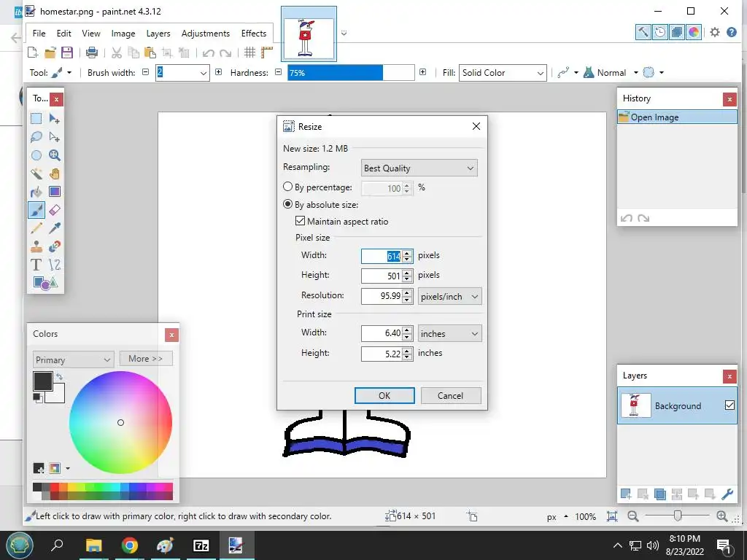The width and height of the screenshot is (747, 560).
Task: Open the View menu
Action: 91,34
